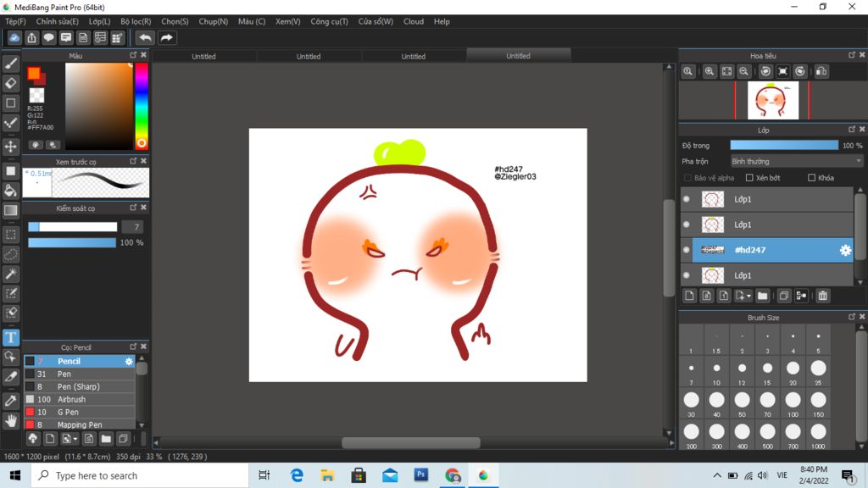Click the Undo arrow in top toolbar
868x488 pixels.
tap(145, 37)
